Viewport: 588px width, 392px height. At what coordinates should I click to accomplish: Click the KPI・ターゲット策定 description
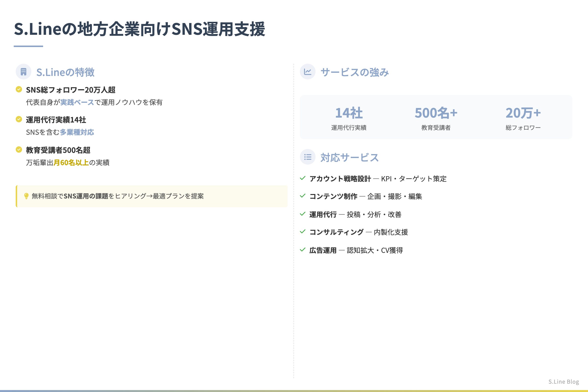(x=414, y=179)
